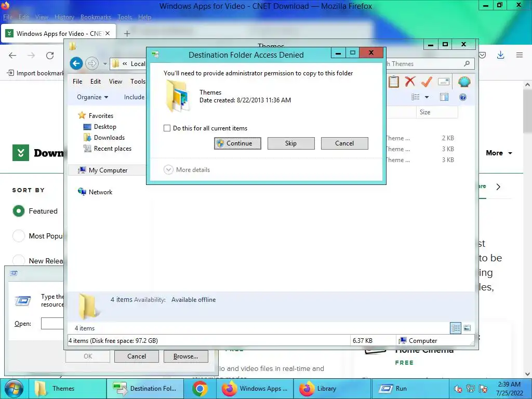Click the volume muted tray icon
Image resolution: width=532 pixels, height=399 pixels.
point(458,389)
